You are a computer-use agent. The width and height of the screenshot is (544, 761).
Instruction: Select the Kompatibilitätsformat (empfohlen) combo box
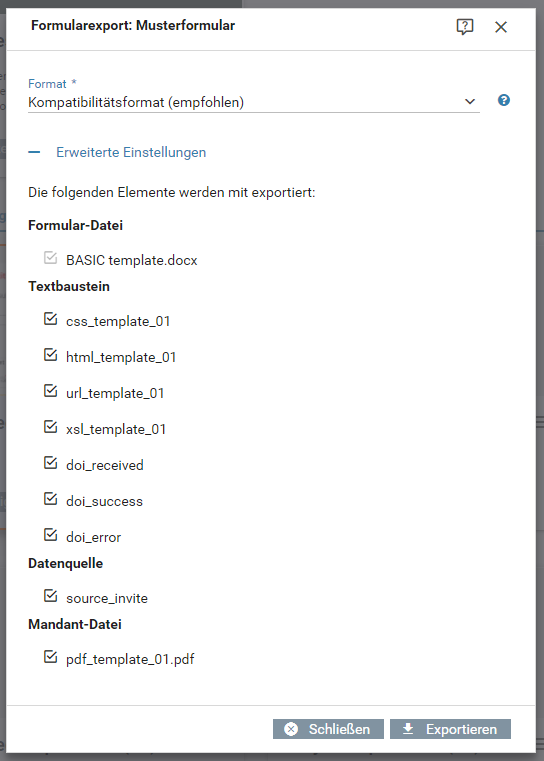pyautogui.click(x=254, y=102)
